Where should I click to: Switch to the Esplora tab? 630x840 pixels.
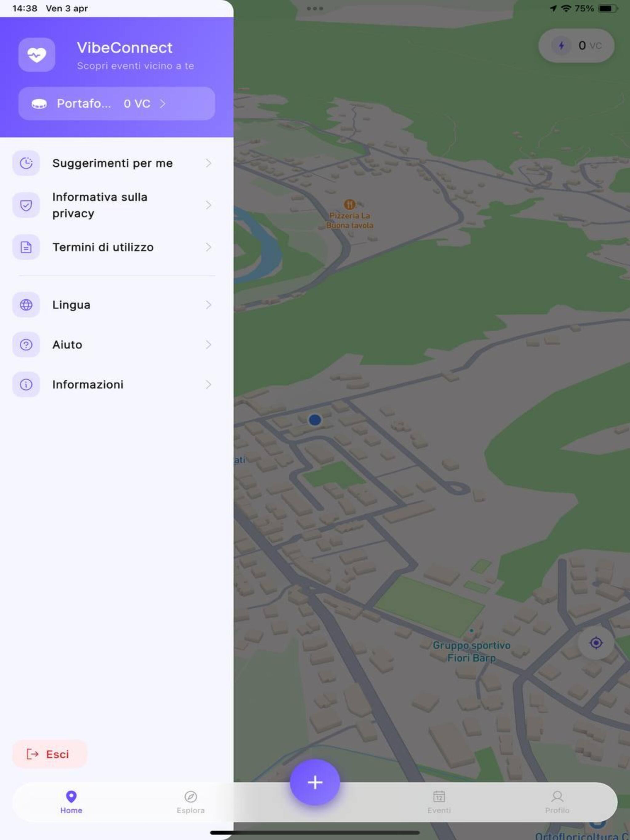click(190, 802)
